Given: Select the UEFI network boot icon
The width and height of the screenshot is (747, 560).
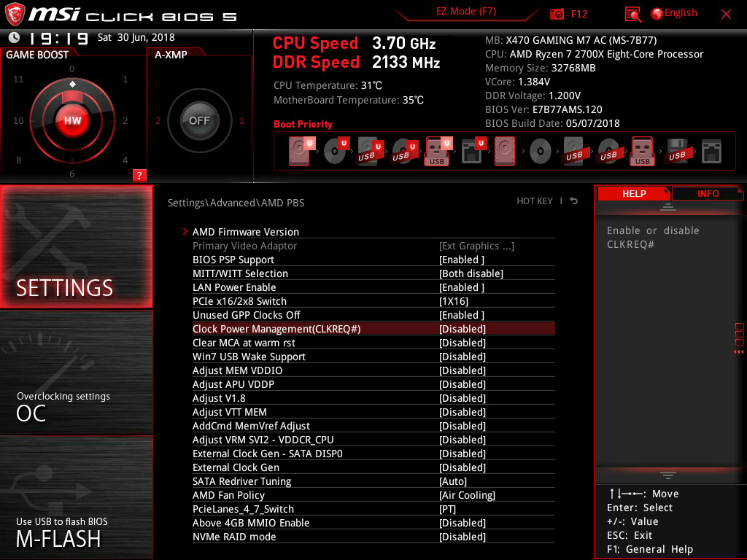Looking at the screenshot, I should point(473,151).
